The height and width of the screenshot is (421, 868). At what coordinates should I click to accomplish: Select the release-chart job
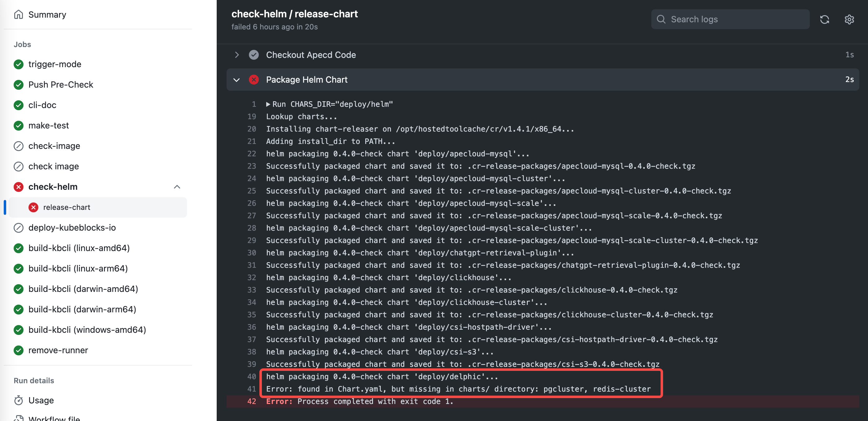tap(67, 207)
